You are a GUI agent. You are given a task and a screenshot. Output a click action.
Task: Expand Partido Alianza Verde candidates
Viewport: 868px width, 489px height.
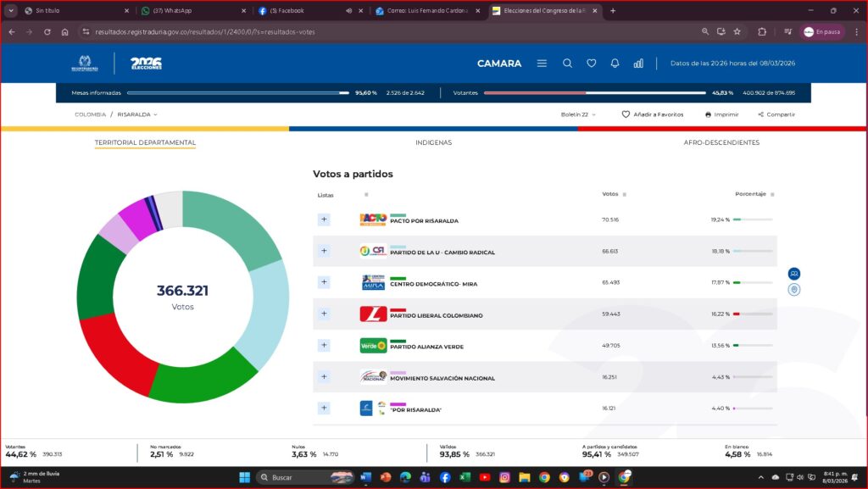point(323,345)
